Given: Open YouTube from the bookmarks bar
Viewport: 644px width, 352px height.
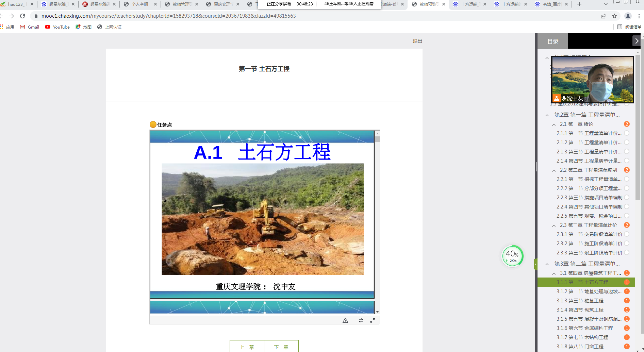Looking at the screenshot, I should click(x=57, y=27).
